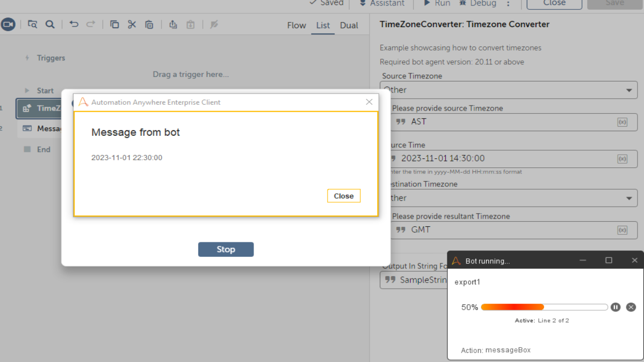Click the 'Message from bot' heading
This screenshot has height=362, width=644.
tap(135, 133)
